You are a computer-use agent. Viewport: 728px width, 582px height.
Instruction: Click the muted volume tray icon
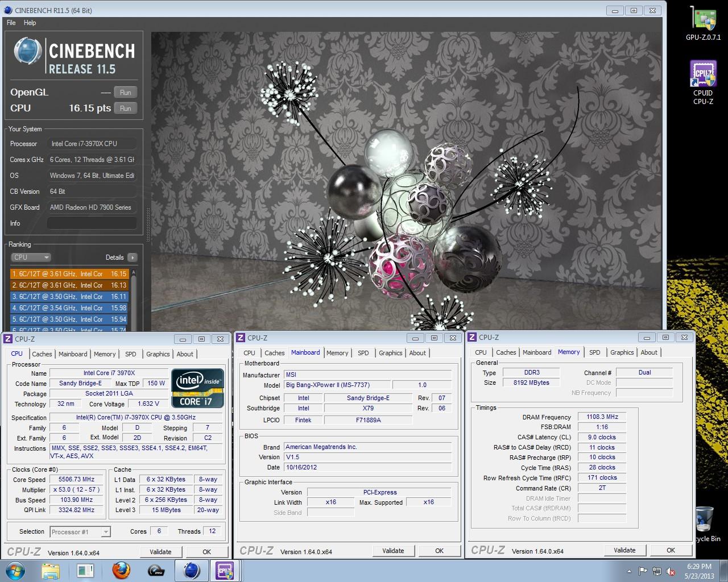671,571
